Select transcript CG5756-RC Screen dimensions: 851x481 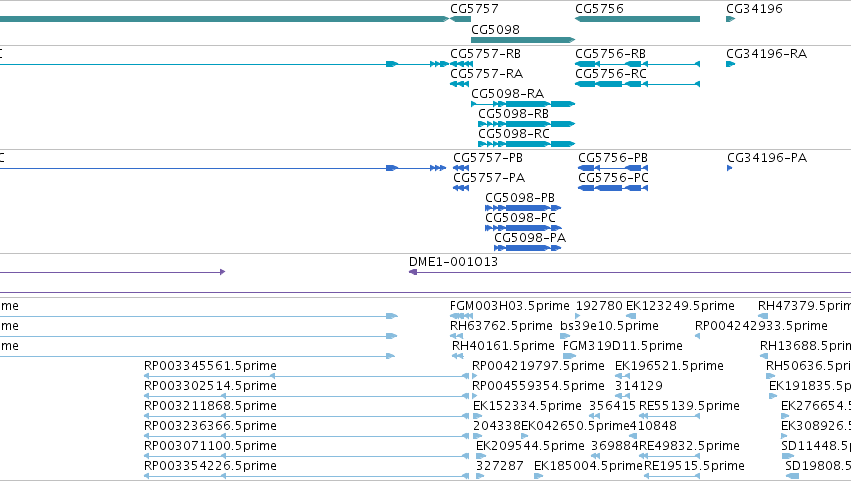tap(611, 74)
